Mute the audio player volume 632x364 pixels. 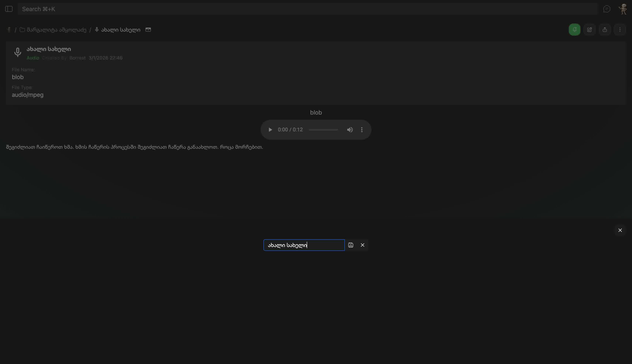tap(350, 130)
